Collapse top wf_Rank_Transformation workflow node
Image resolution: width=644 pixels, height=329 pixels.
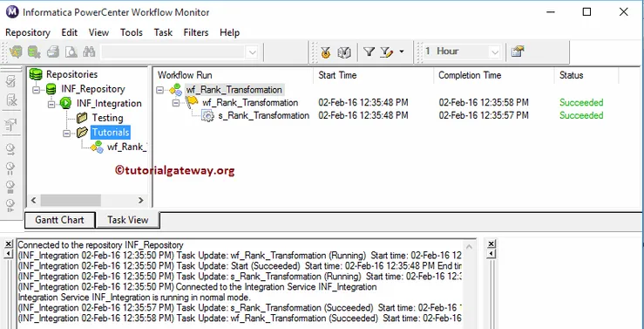point(160,90)
